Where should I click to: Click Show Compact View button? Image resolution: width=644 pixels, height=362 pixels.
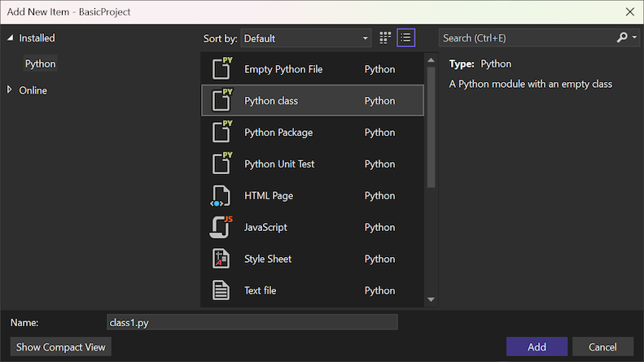(x=61, y=347)
